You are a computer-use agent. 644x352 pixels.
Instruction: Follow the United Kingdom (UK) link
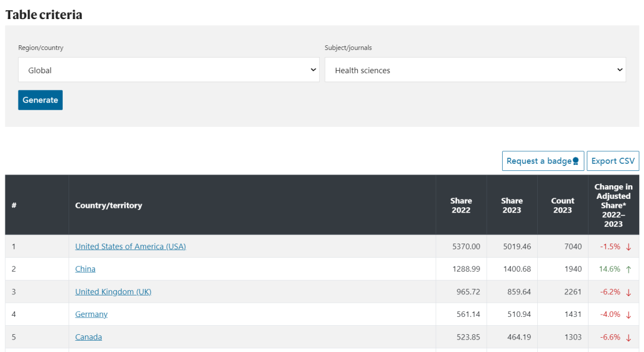tap(113, 292)
